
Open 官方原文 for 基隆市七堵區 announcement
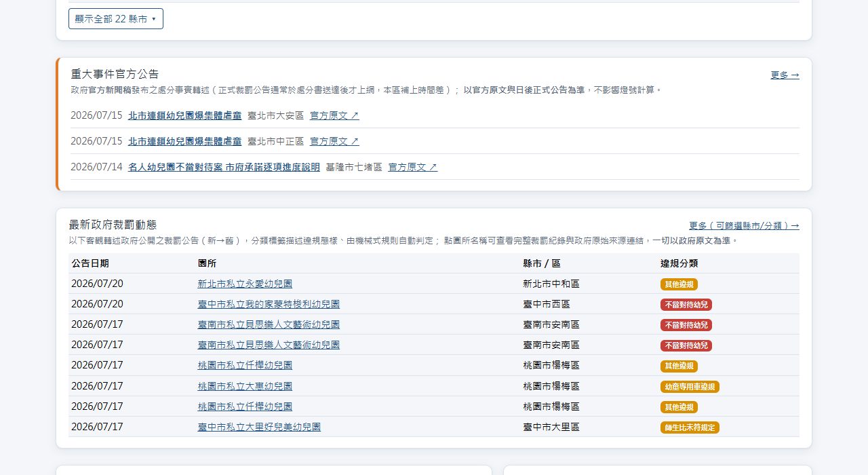(413, 167)
